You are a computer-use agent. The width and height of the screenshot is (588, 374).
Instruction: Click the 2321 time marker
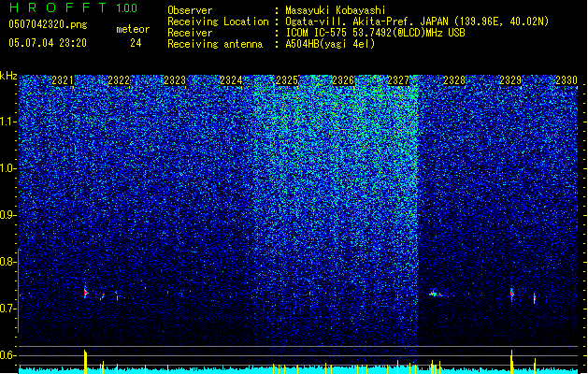63,80
